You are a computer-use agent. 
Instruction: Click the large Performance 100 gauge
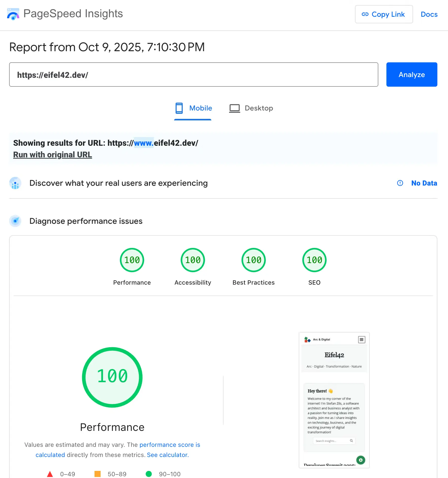tap(112, 377)
